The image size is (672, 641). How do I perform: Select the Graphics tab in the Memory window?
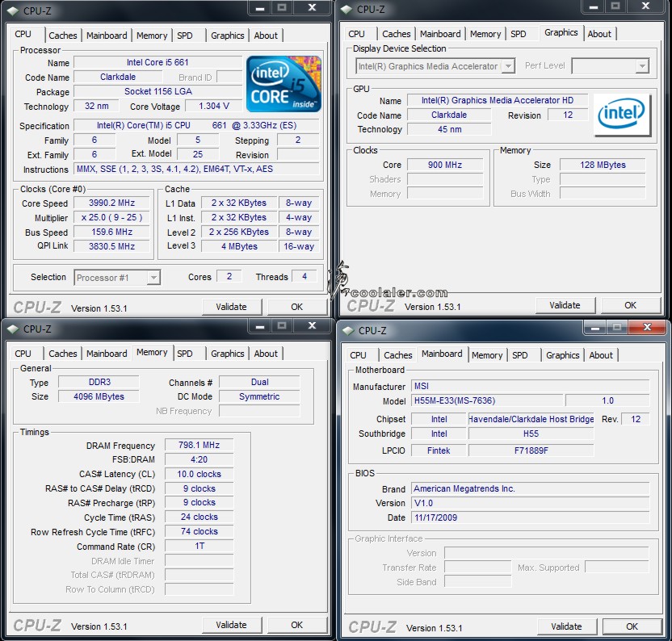pyautogui.click(x=227, y=354)
